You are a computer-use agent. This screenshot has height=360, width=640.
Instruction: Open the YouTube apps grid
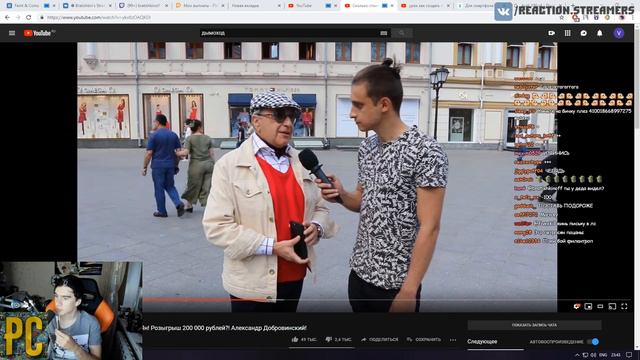coord(568,33)
